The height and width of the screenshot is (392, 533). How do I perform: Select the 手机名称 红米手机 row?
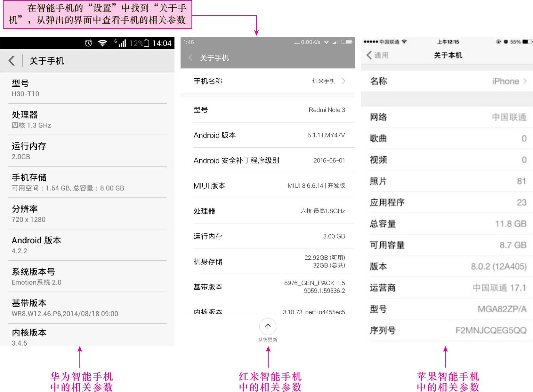click(x=268, y=81)
